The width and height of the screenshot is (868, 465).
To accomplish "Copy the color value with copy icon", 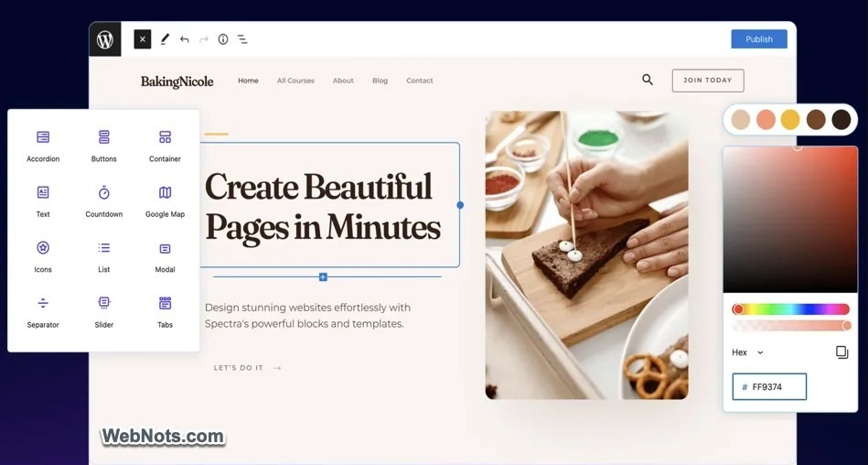I will click(842, 351).
